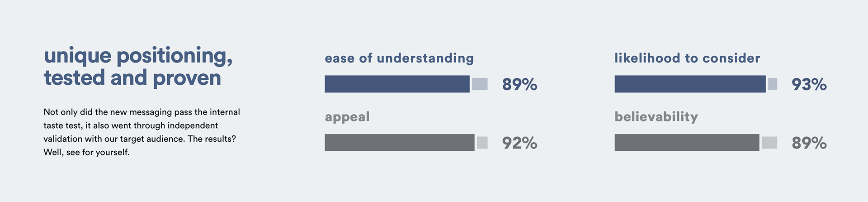Image resolution: width=868 pixels, height=202 pixels.
Task: Click the 92% appeal value
Action: tap(519, 143)
